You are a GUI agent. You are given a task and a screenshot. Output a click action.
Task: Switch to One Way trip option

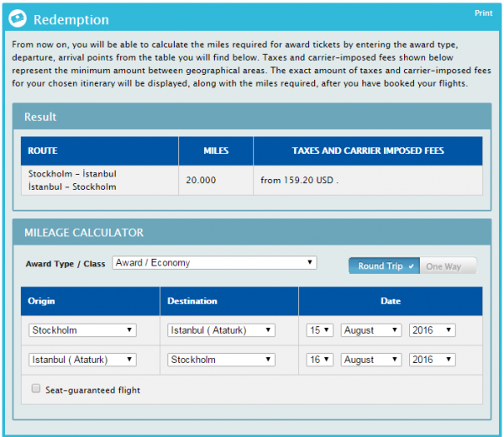pyautogui.click(x=446, y=266)
